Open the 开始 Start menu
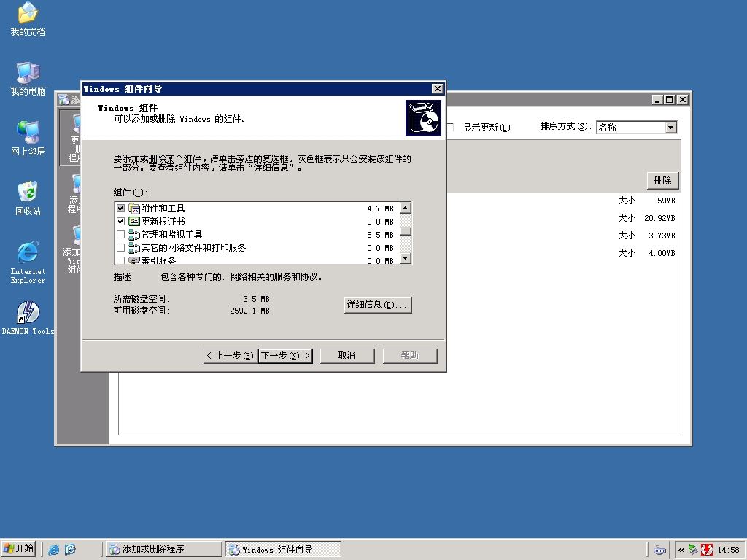Viewport: 747px width, 560px height. coord(19,549)
